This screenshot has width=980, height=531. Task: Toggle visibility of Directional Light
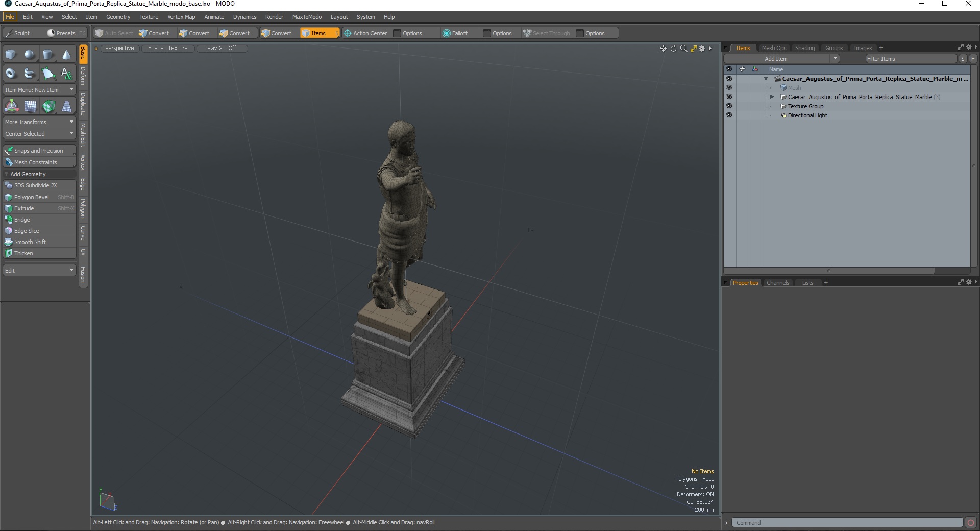(x=729, y=115)
